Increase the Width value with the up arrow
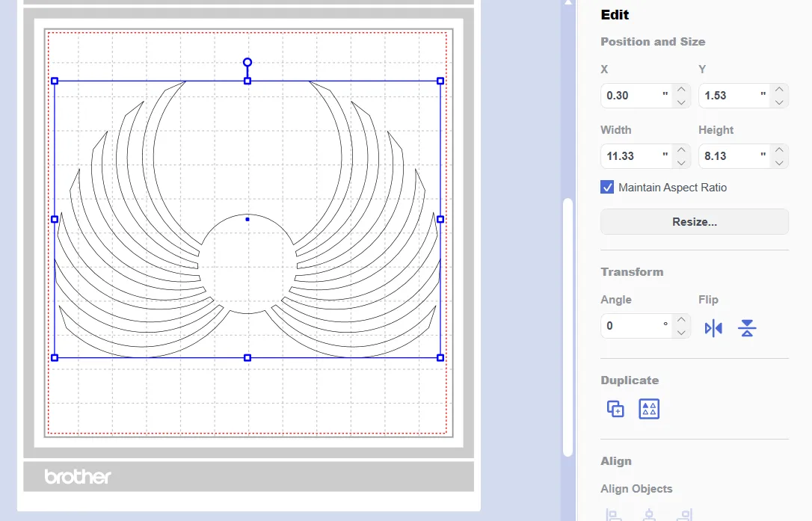Image resolution: width=812 pixels, height=521 pixels. pyautogui.click(x=681, y=149)
